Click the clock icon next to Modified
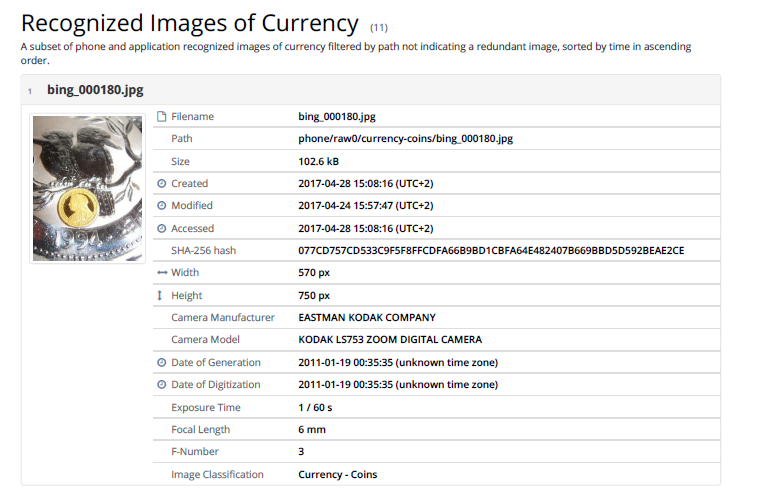The image size is (761, 493). [162, 206]
